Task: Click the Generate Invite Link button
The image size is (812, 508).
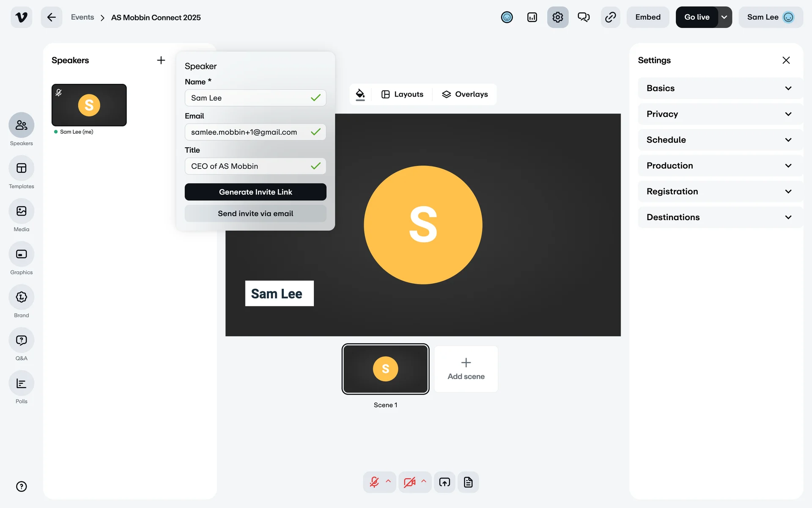Action: (255, 192)
